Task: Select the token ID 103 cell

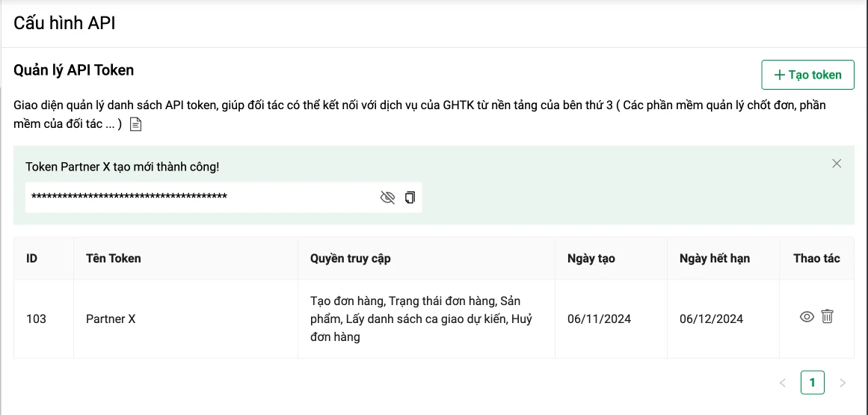Action: [43, 319]
